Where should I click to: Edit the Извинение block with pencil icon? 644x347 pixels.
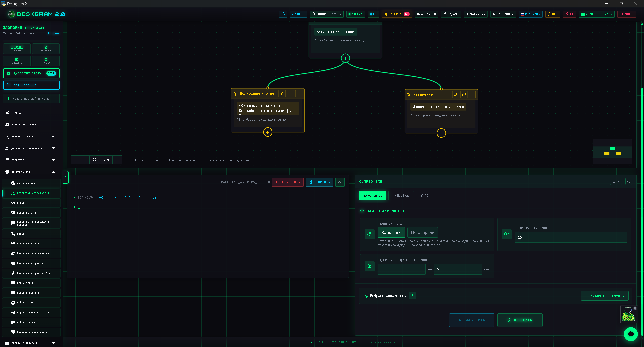click(456, 94)
